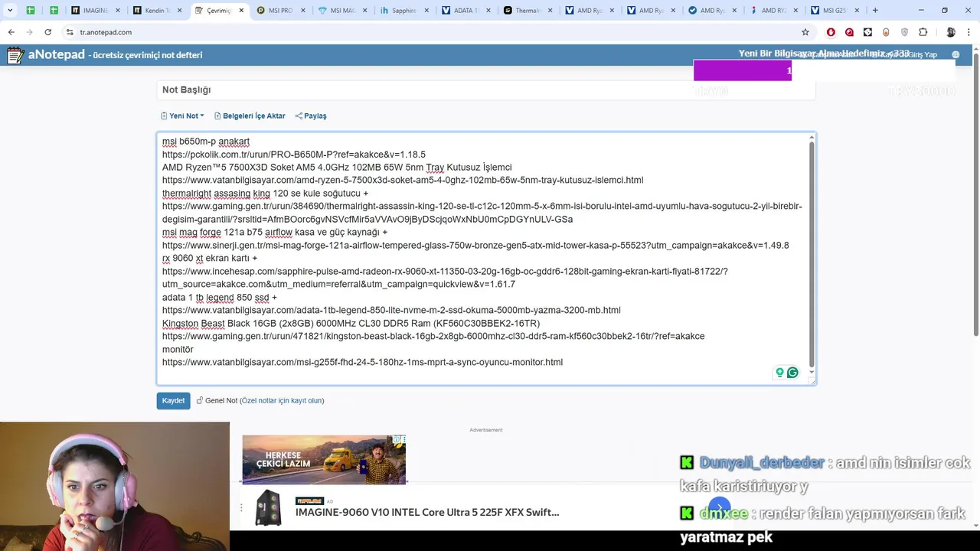The height and width of the screenshot is (551, 980).
Task: Close the Çevrimiçi aNotepad tab
Action: pyautogui.click(x=241, y=11)
